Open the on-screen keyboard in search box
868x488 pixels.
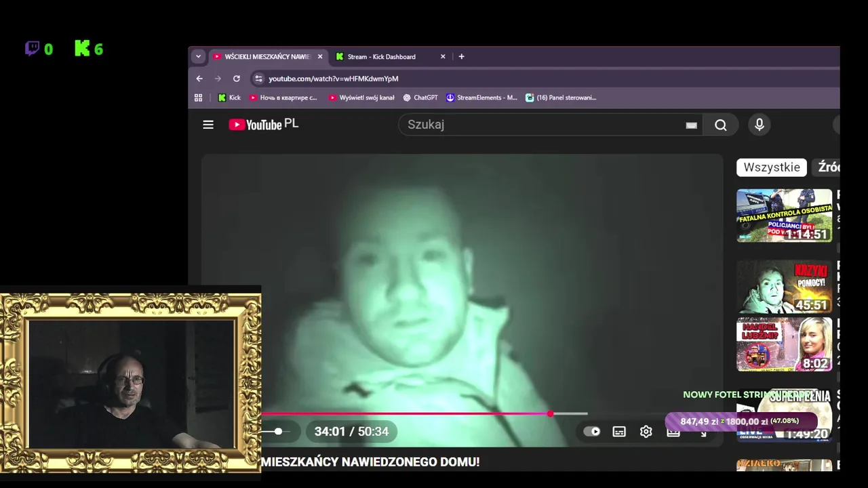coord(691,125)
